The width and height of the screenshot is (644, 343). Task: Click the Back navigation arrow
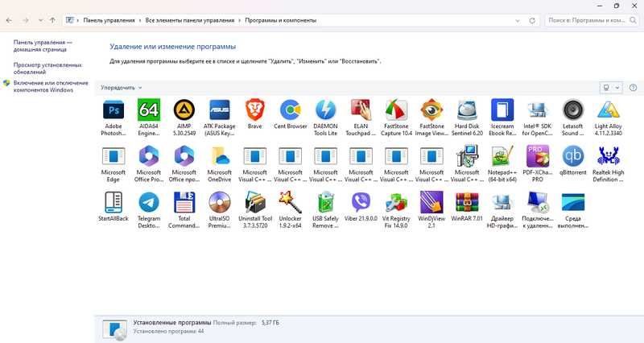[x=10, y=20]
